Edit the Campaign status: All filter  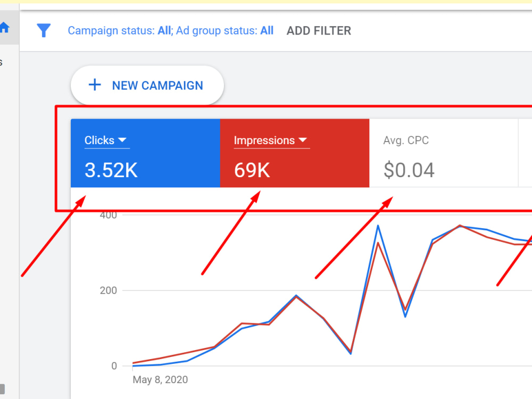coord(120,30)
